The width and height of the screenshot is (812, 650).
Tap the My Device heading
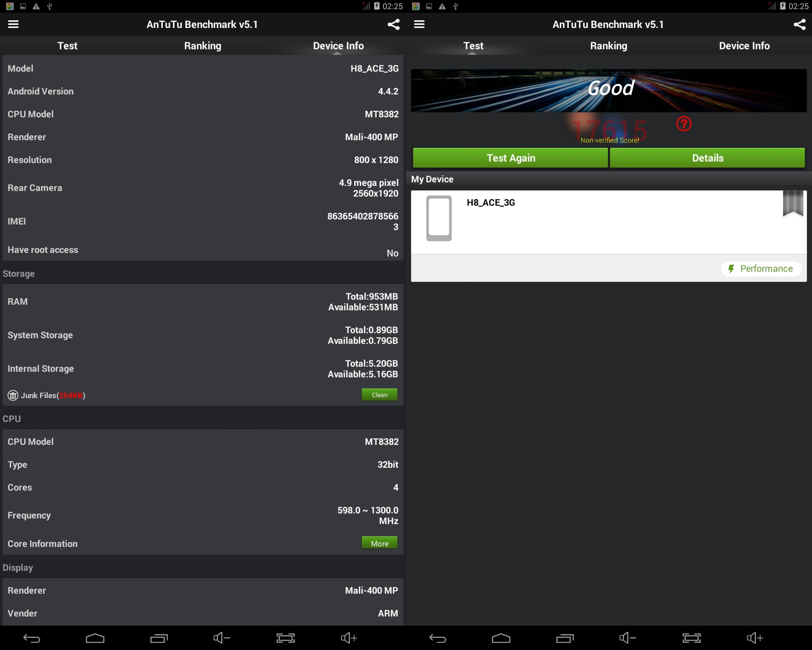click(x=432, y=179)
